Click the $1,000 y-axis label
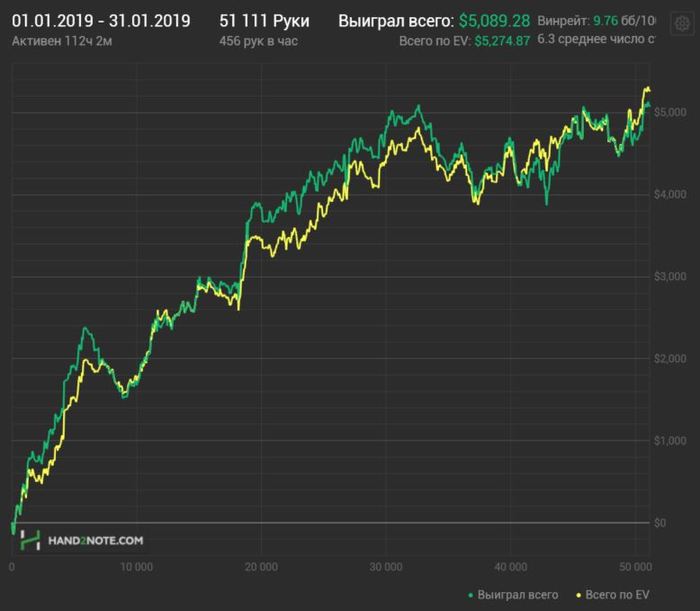700x611 pixels. click(x=670, y=441)
